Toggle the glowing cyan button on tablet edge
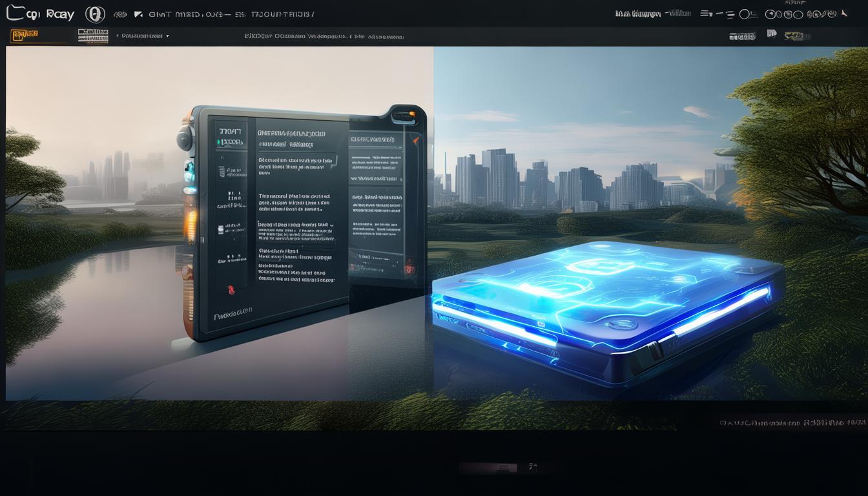868x496 pixels. tap(189, 169)
